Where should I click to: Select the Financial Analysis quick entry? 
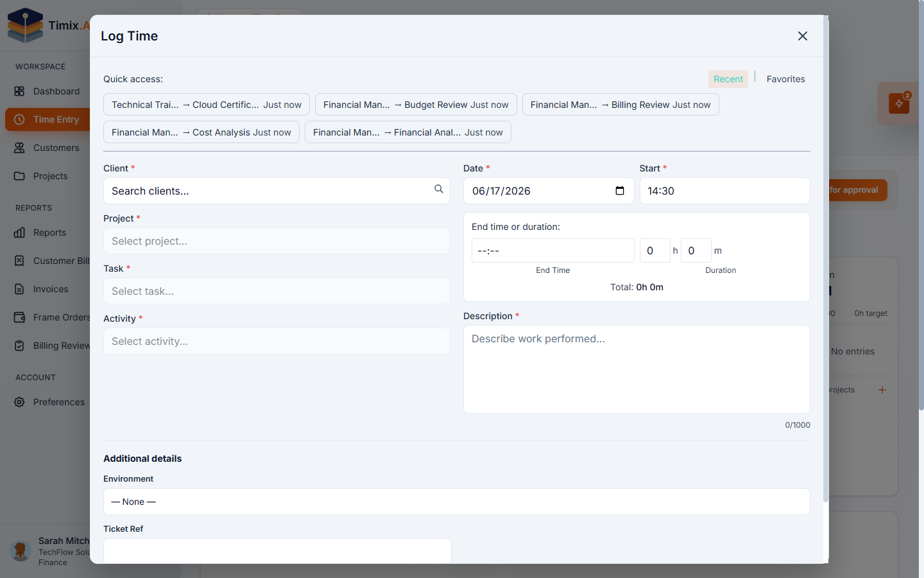(408, 132)
